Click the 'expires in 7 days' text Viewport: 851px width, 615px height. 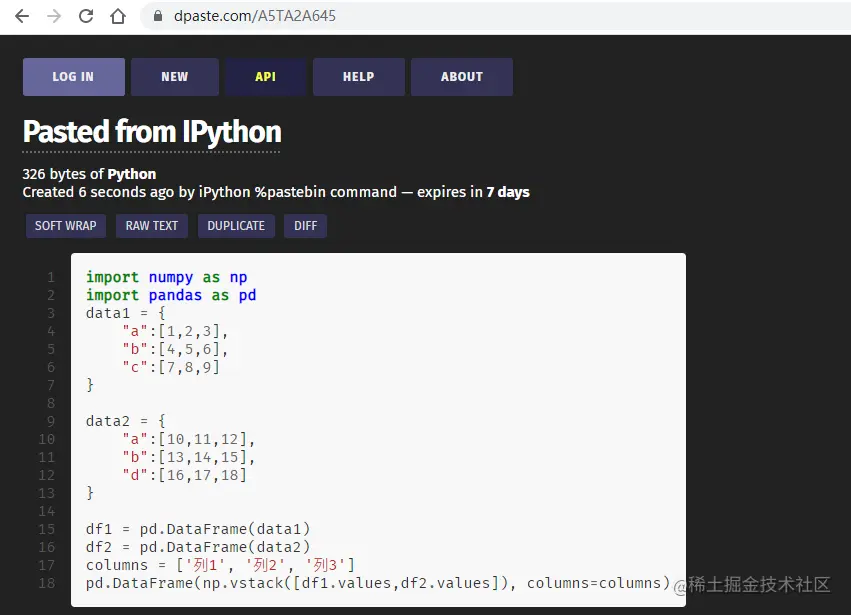coord(473,192)
